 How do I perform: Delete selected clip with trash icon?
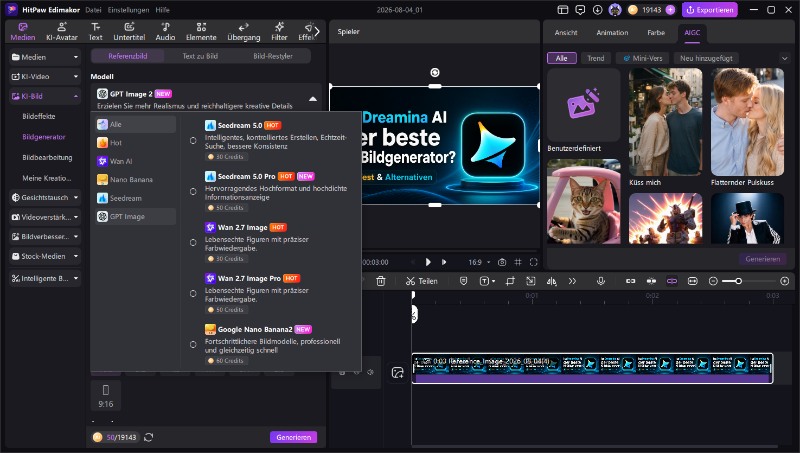381,281
